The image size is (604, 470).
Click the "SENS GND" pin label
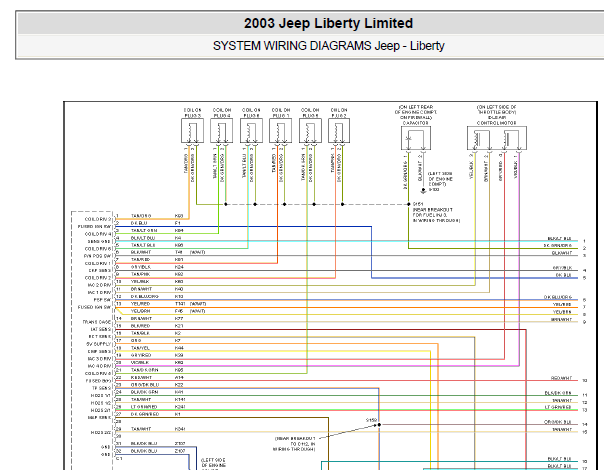tap(99, 242)
